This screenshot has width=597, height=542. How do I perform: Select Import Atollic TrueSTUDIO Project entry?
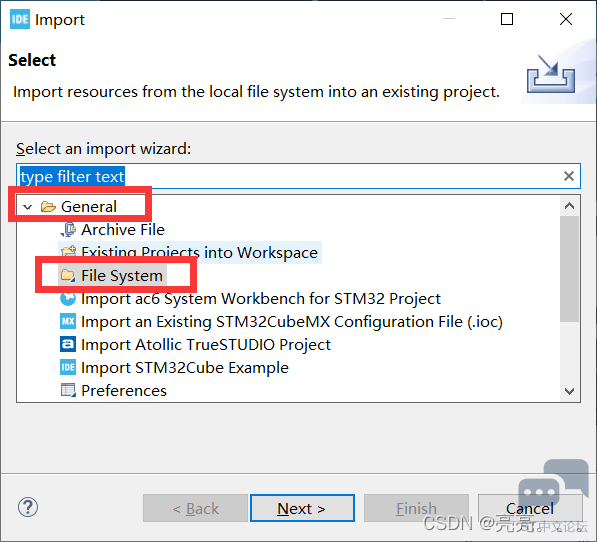point(195,344)
